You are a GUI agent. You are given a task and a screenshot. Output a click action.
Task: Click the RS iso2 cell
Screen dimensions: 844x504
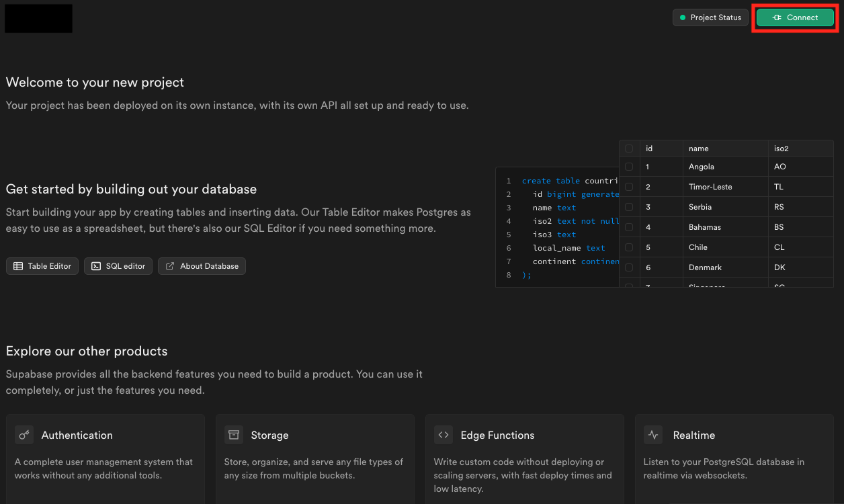pos(801,207)
